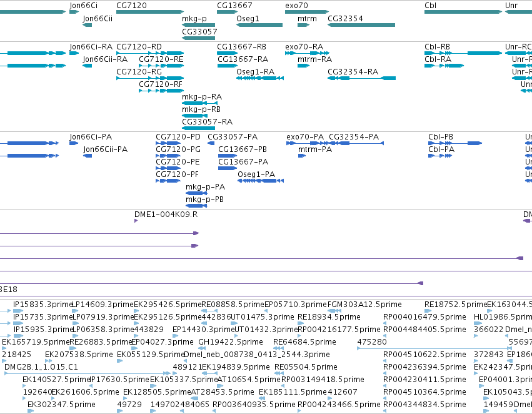The image size is (532, 414).
Task: Select transcript label exo70-RA
Action: (304, 46)
